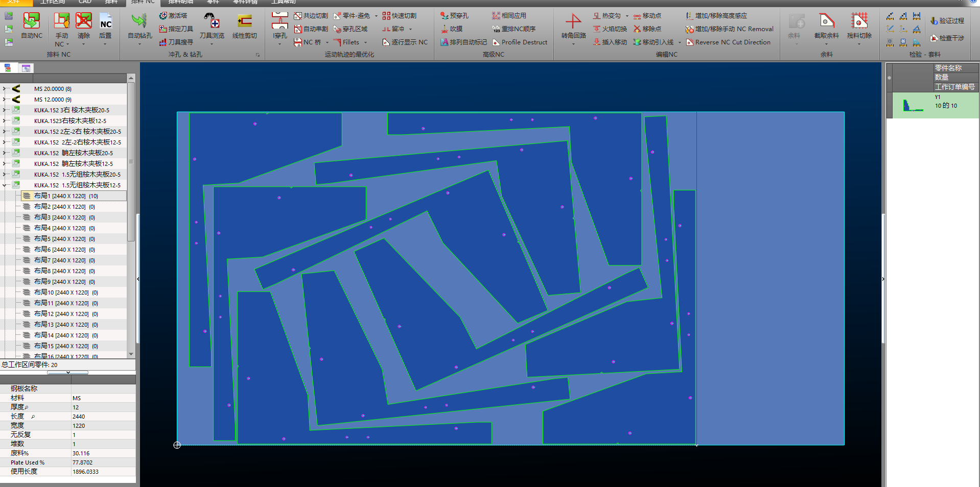980x487 pixels.
Task: Enable 共边切割 common-line cutting
Action: click(x=311, y=16)
